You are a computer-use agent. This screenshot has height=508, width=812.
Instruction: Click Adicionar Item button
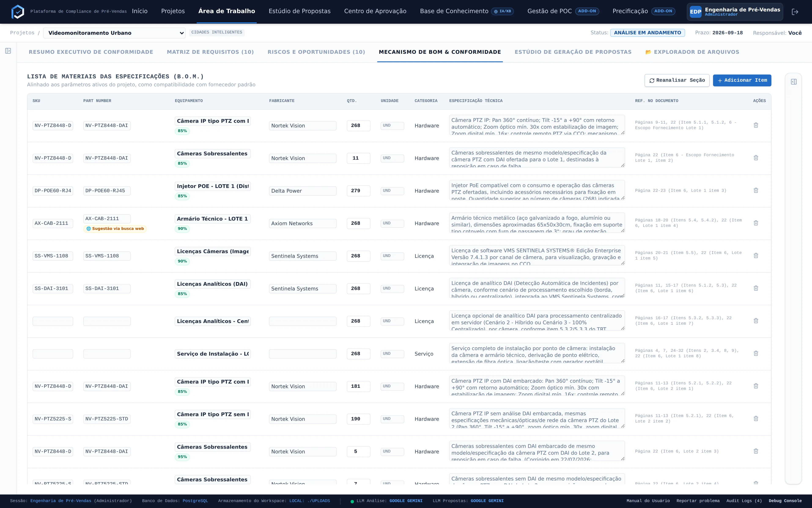tap(742, 80)
